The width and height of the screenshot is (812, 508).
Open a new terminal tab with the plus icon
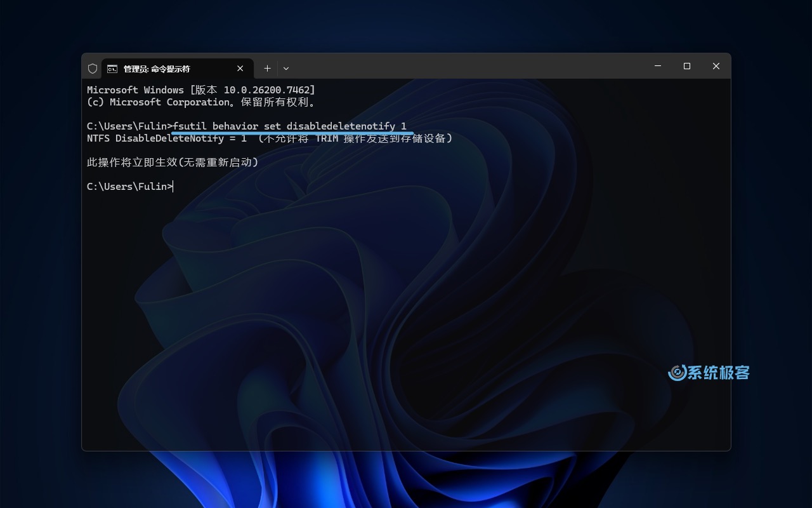pyautogui.click(x=267, y=68)
